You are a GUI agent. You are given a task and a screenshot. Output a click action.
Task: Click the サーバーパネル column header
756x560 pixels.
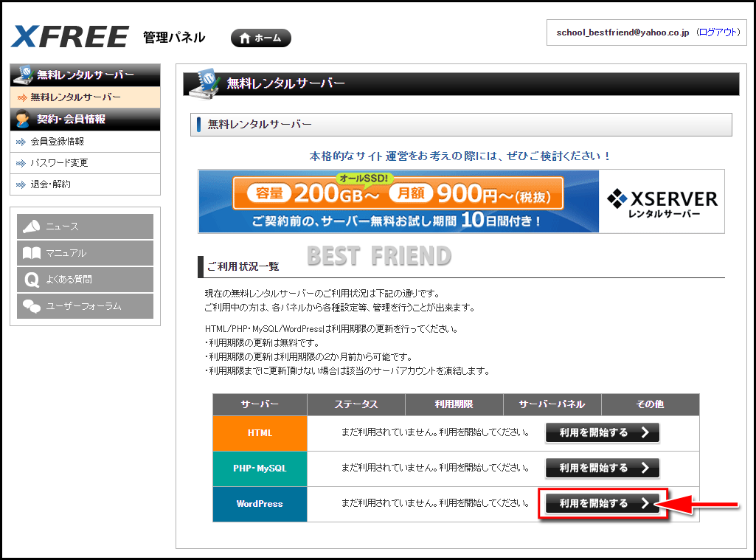point(552,404)
